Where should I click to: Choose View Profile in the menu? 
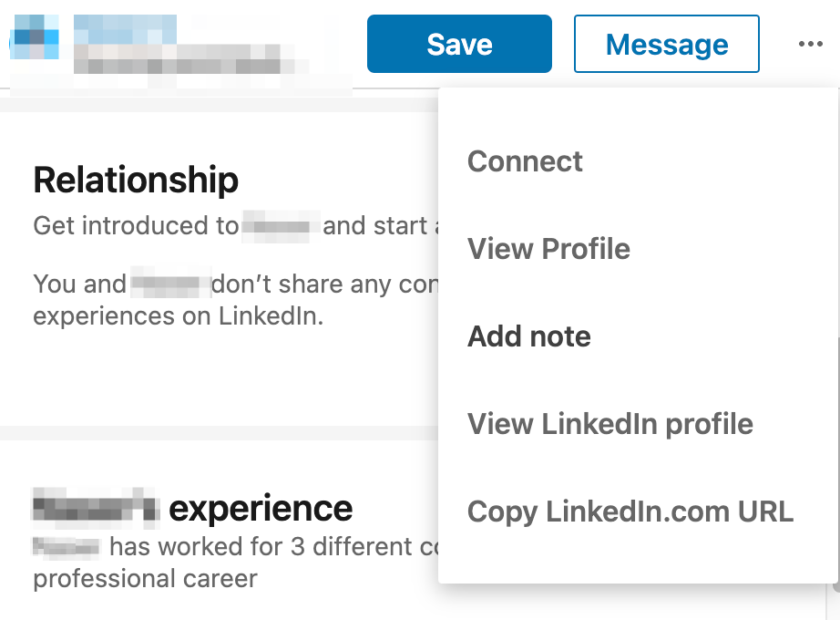[x=548, y=249]
